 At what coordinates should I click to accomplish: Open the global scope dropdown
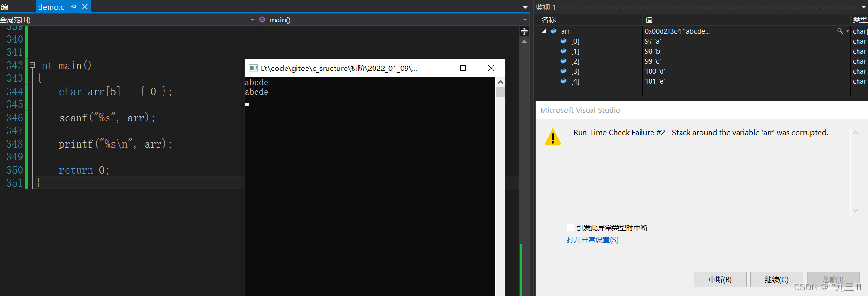(252, 20)
